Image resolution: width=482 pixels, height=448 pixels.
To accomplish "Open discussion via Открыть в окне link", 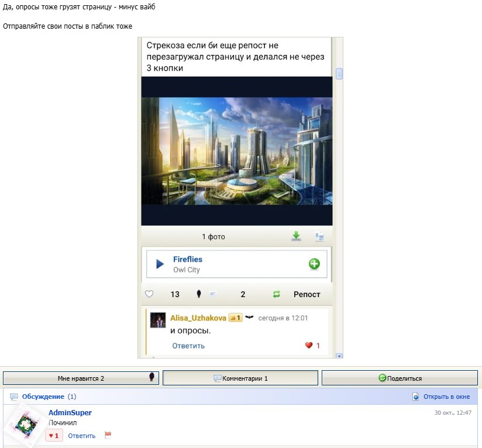I will pyautogui.click(x=447, y=397).
